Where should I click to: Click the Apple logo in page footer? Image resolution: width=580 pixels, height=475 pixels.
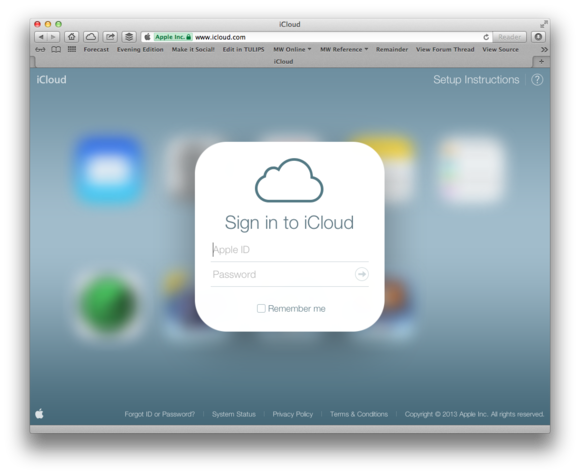(x=39, y=414)
